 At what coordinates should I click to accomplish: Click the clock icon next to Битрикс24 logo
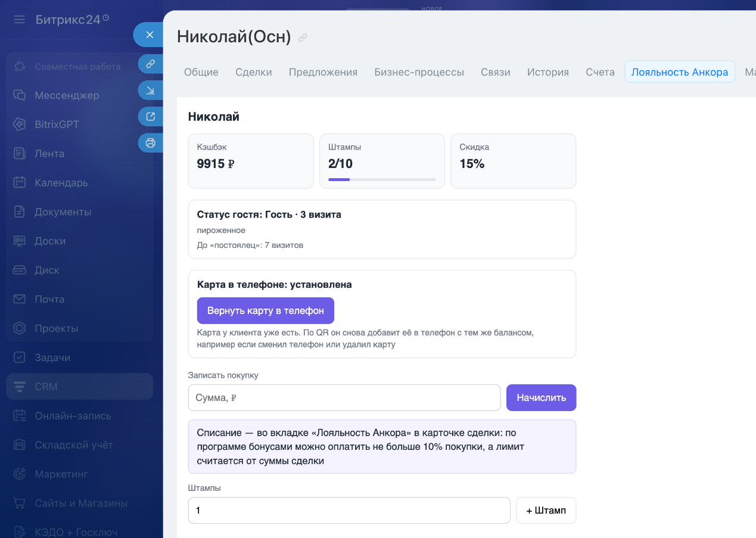click(106, 18)
